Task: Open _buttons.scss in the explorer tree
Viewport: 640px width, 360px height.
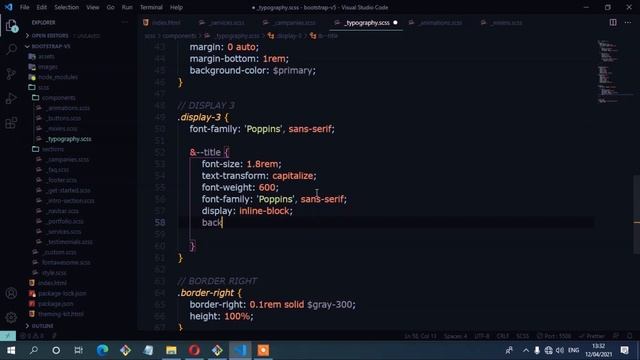Action: tap(64, 118)
